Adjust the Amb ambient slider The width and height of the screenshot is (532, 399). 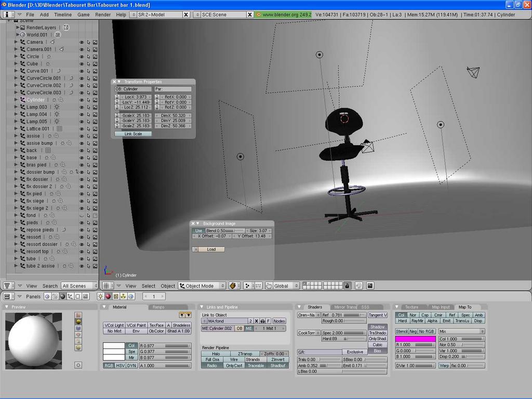pos(319,365)
